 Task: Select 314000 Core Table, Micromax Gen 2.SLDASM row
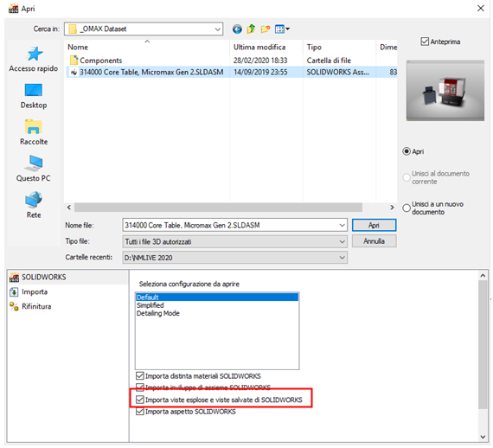click(x=232, y=73)
